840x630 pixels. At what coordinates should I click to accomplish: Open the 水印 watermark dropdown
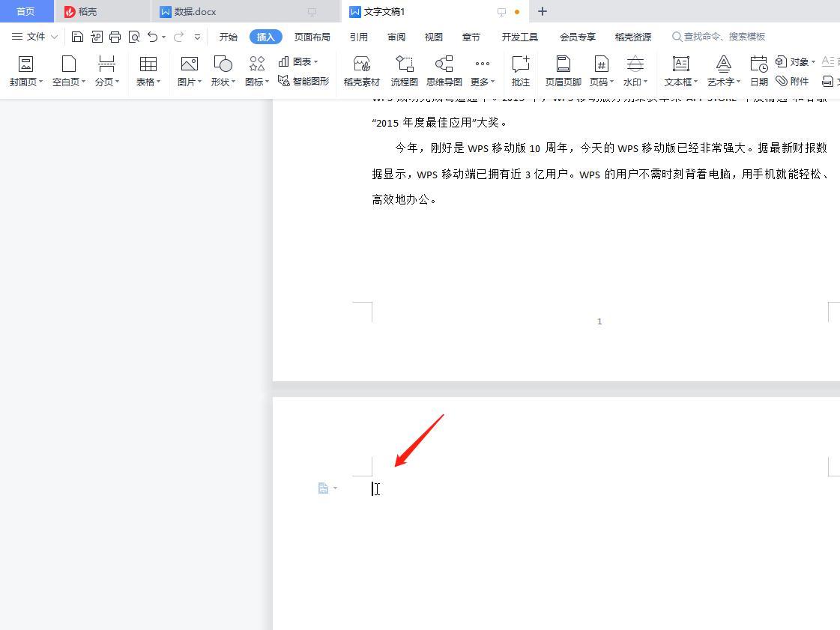click(x=645, y=82)
